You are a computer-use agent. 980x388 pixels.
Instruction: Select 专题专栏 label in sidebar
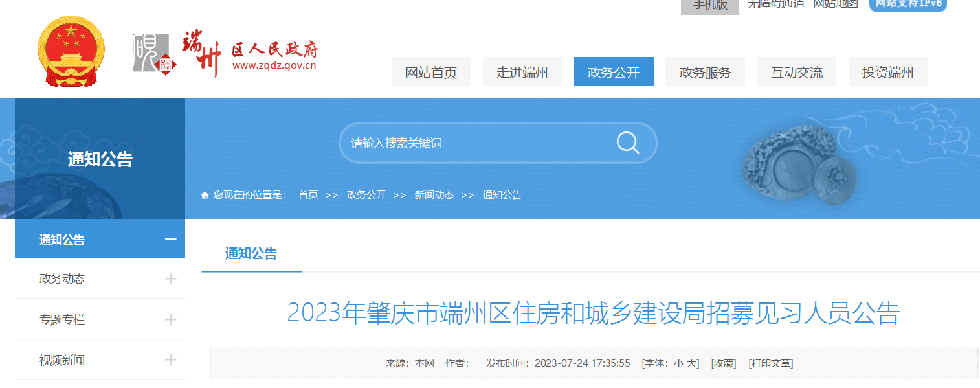click(62, 320)
